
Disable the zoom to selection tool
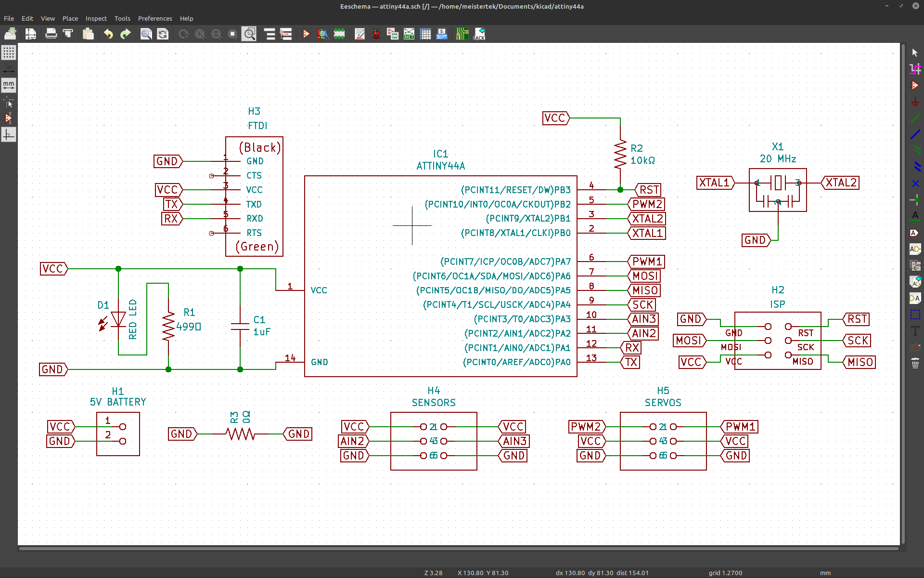[x=249, y=34]
